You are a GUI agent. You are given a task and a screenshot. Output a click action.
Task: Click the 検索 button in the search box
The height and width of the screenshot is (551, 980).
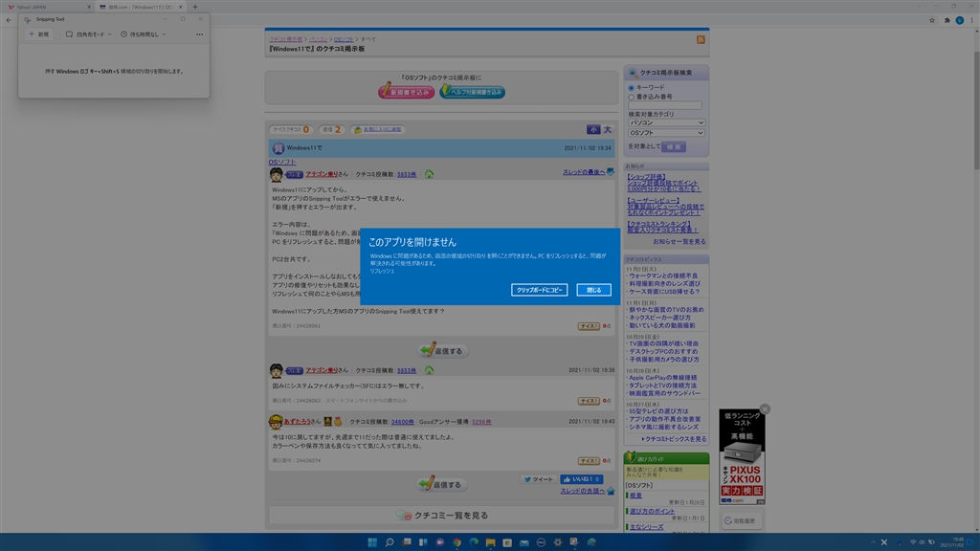coord(674,146)
